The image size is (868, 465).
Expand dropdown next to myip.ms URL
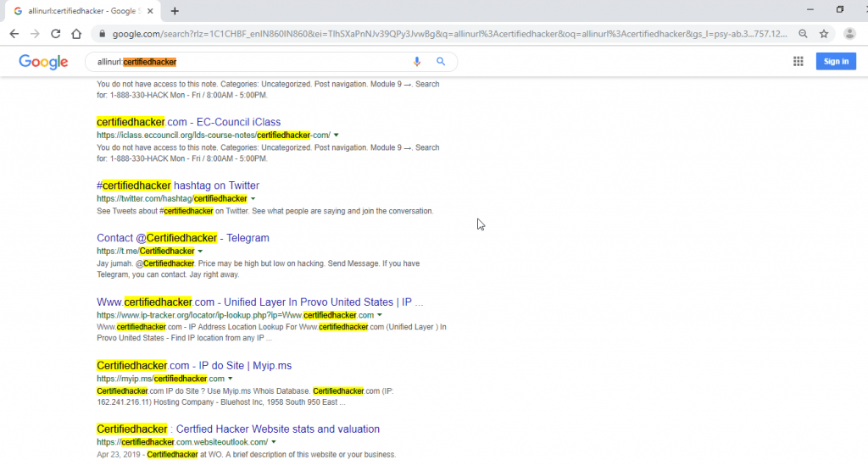231,379
